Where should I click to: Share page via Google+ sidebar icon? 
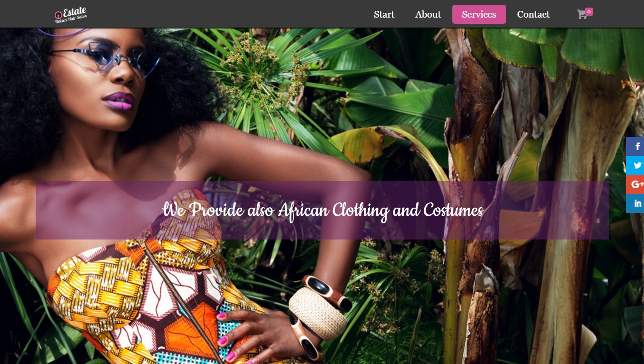635,184
